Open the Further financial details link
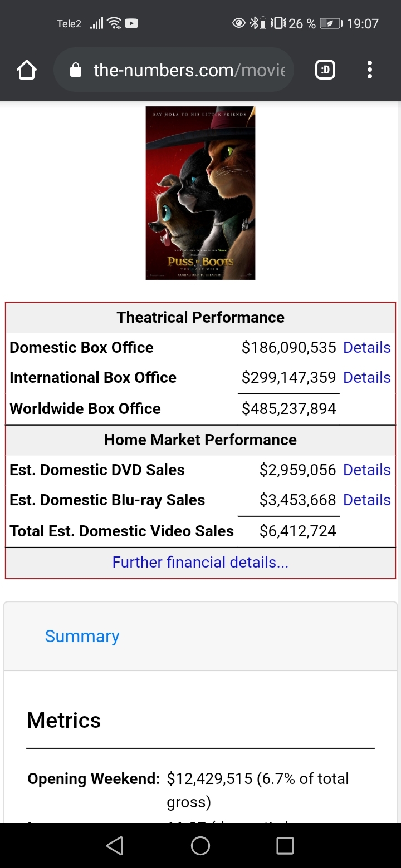 coord(200,562)
